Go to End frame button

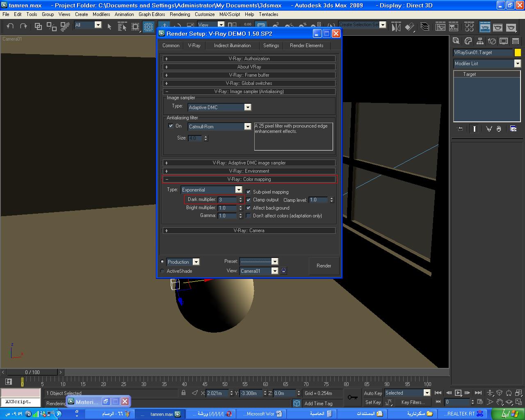coord(478,393)
